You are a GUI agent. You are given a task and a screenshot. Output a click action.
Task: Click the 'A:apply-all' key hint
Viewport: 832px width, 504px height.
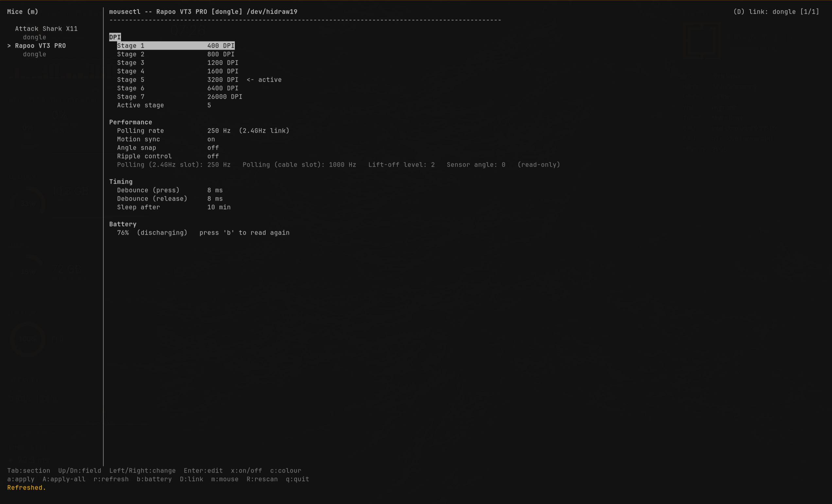click(x=64, y=479)
